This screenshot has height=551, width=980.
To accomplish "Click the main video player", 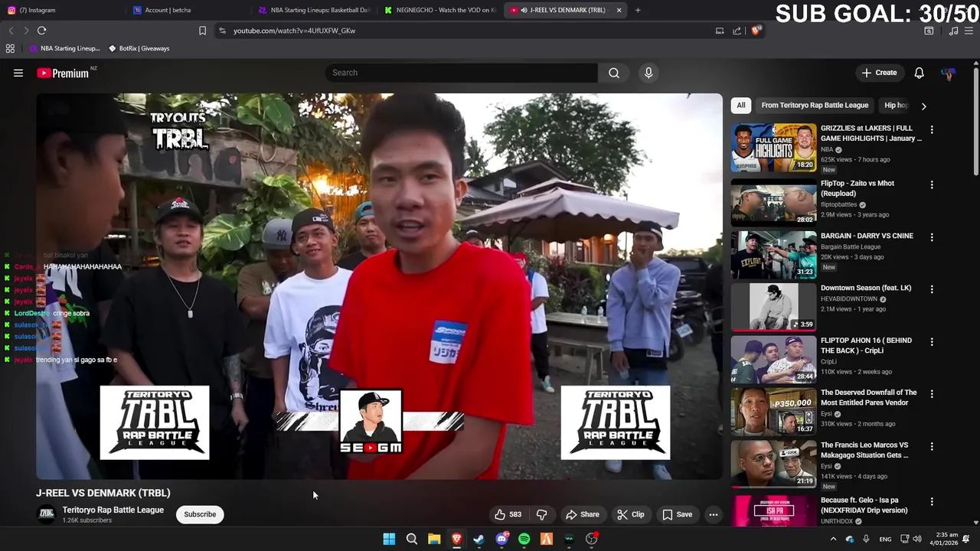I will point(379,286).
